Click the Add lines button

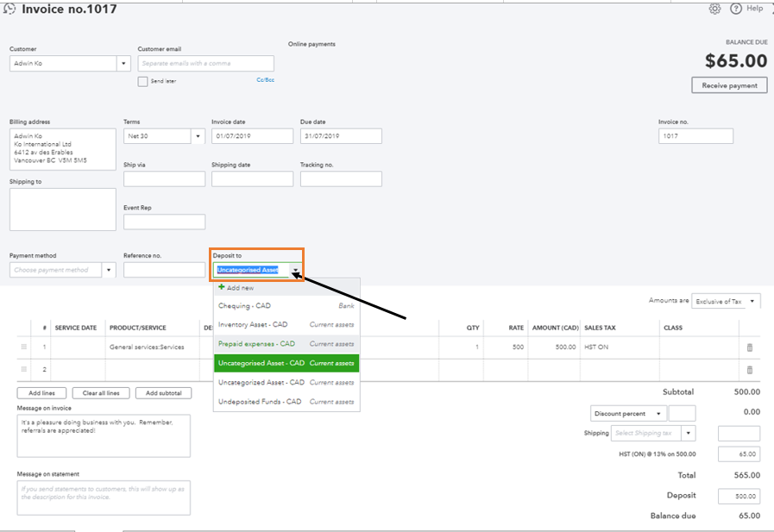click(x=41, y=393)
